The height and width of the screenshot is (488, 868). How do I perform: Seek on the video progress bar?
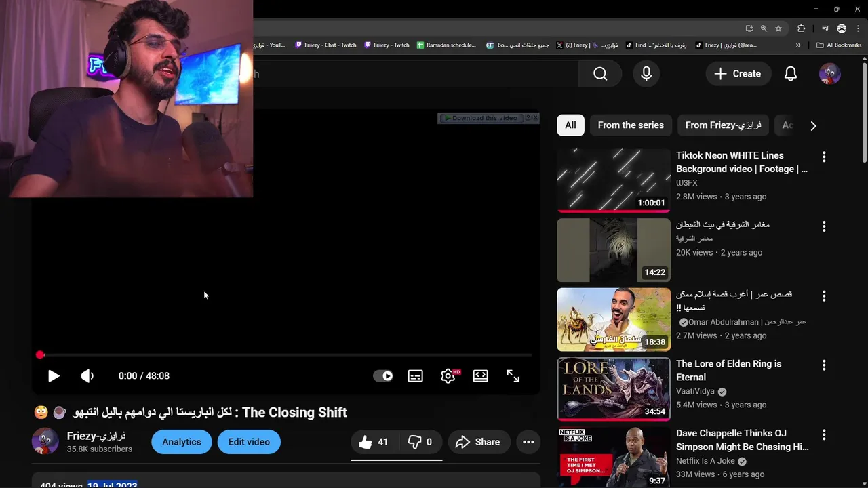285,355
